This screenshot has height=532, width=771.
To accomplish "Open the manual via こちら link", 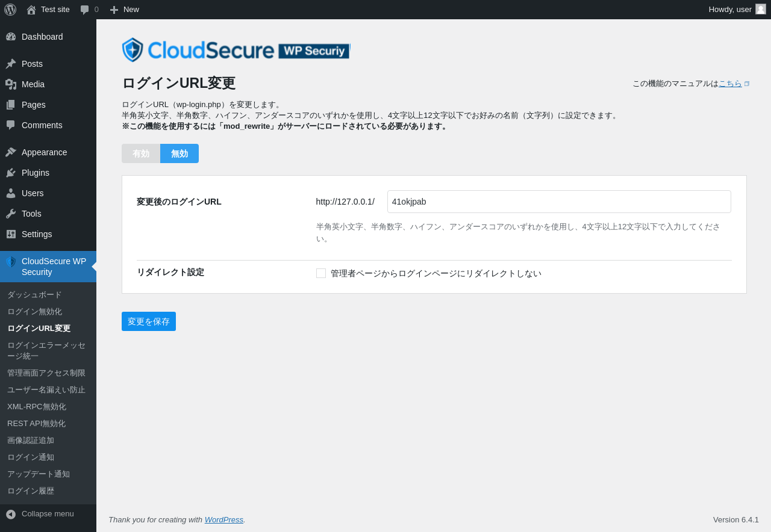I will pos(730,84).
